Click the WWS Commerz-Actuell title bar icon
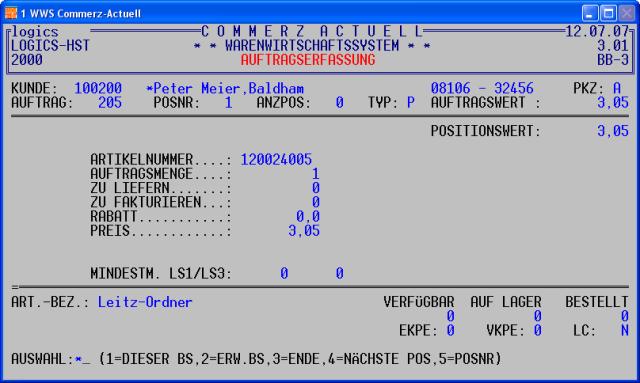Image resolution: width=640 pixels, height=383 pixels. coord(11,13)
